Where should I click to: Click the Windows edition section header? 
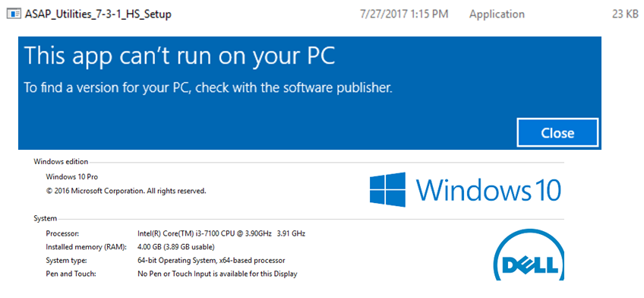pos(61,161)
